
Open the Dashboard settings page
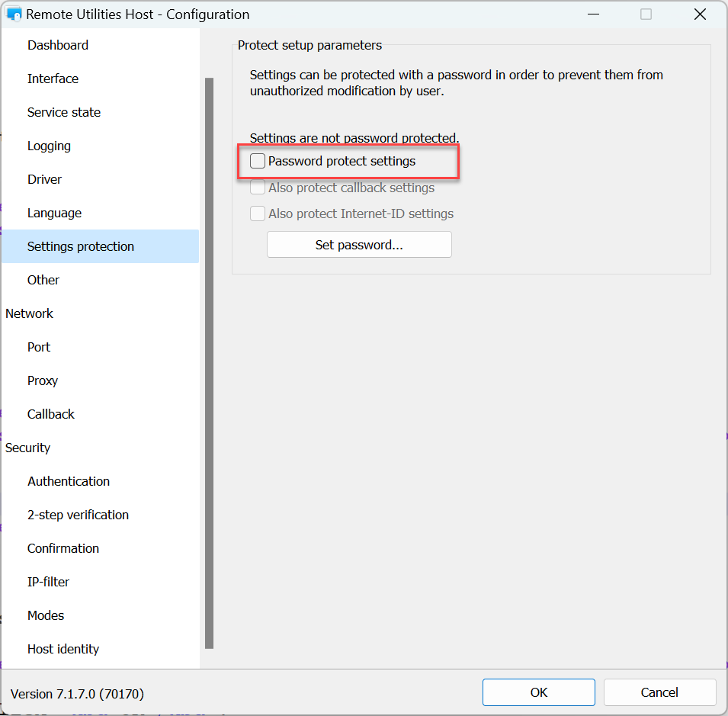pos(58,45)
